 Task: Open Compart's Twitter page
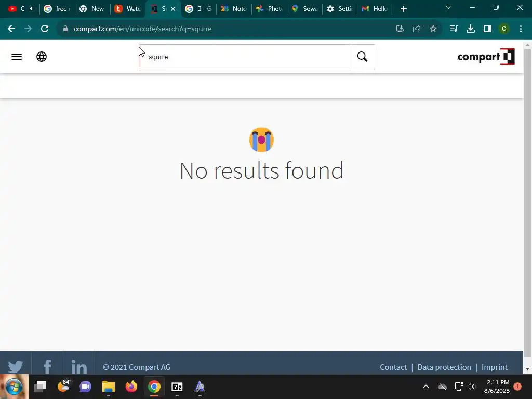[16, 366]
